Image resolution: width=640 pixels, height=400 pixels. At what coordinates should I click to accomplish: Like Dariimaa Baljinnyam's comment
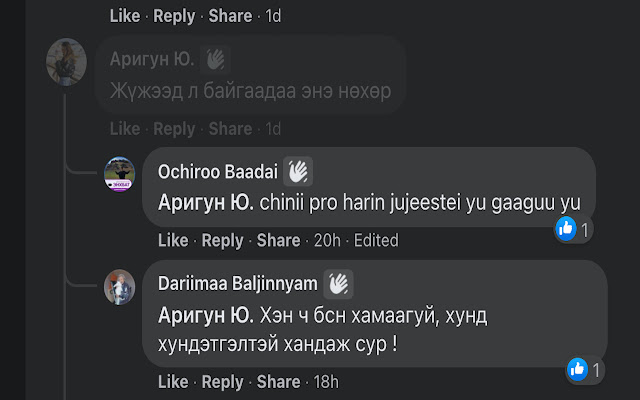[173, 382]
